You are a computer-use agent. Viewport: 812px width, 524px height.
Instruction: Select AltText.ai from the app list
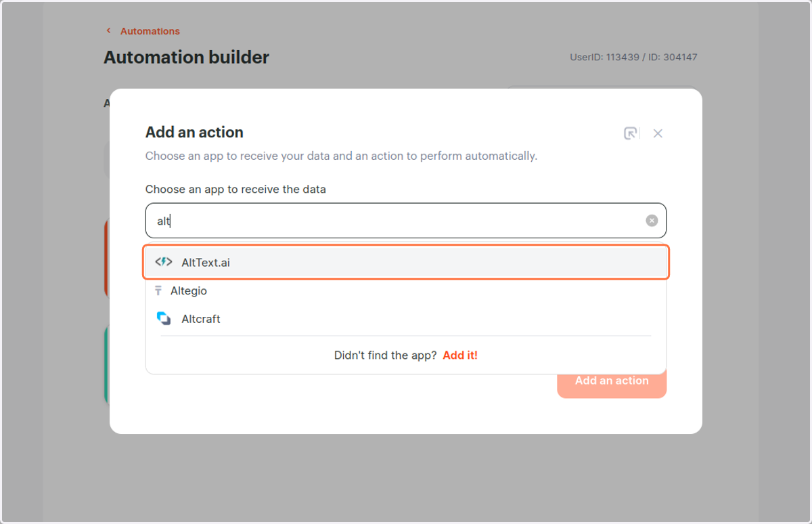pyautogui.click(x=406, y=262)
